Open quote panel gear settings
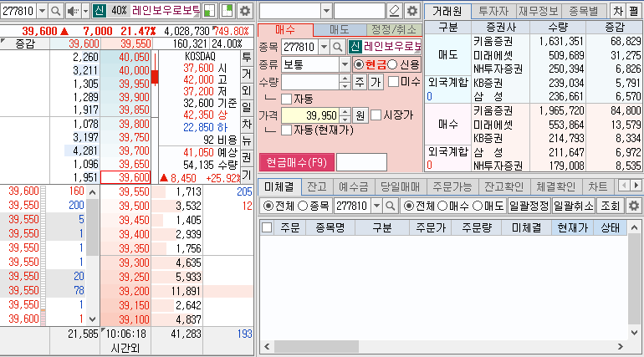Image resolution: width=644 pixels, height=357 pixels. pyautogui.click(x=245, y=11)
